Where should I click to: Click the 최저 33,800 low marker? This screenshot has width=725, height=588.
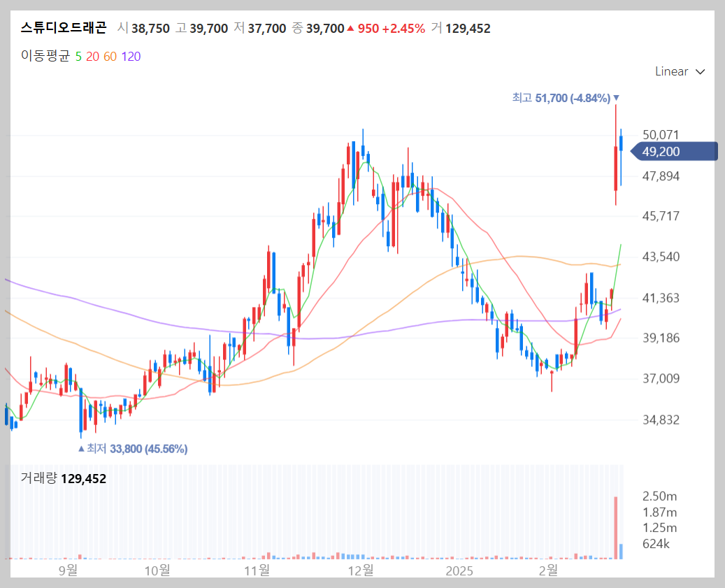[133, 449]
